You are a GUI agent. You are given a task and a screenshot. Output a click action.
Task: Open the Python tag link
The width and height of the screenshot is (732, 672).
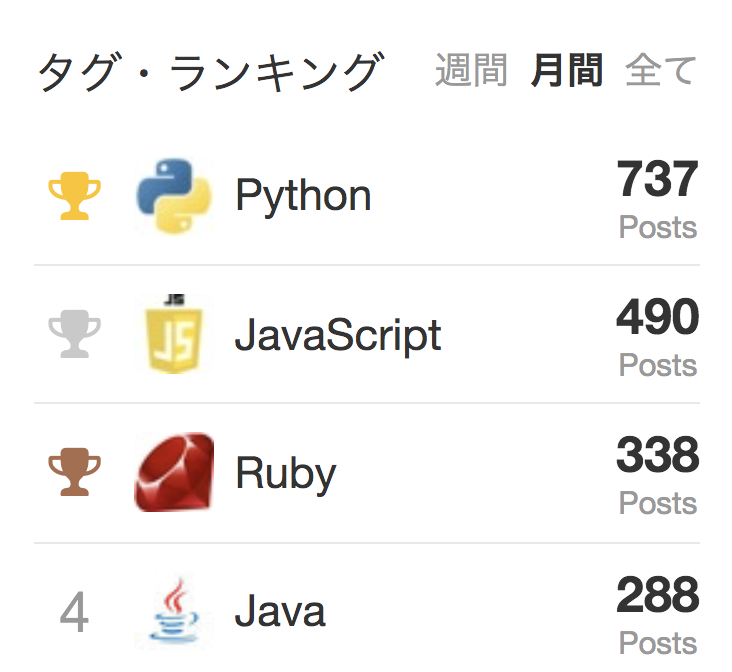click(x=303, y=196)
